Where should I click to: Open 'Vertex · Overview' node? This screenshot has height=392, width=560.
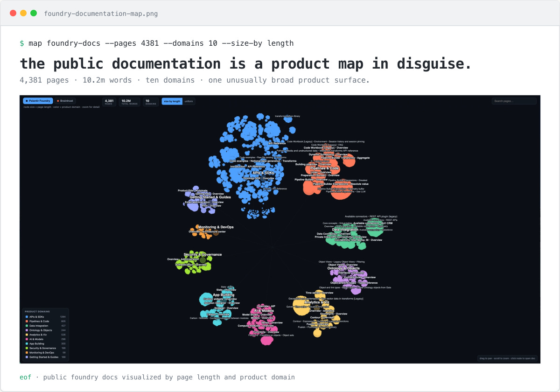272,322
